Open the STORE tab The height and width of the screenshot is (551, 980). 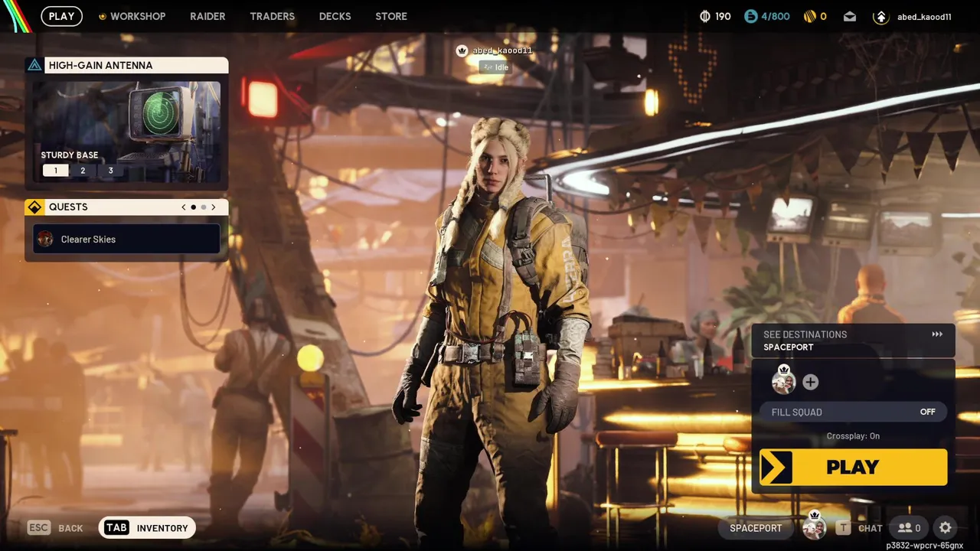coord(391,16)
